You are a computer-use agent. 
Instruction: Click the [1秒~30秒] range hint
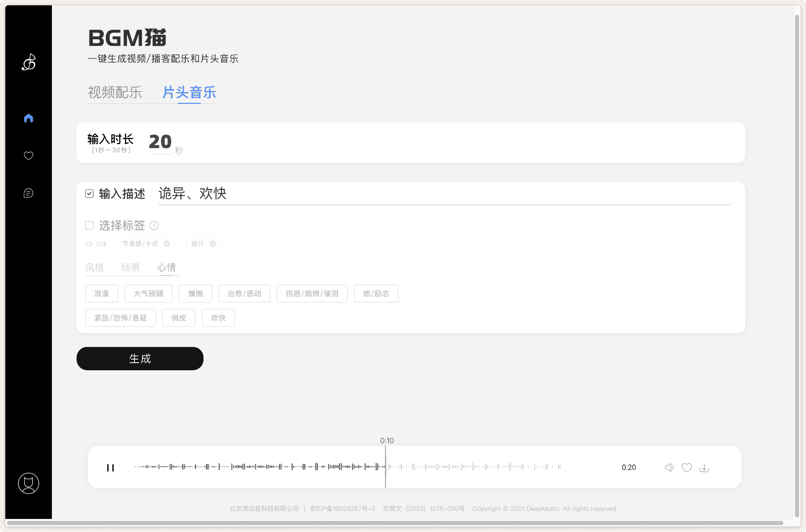click(x=111, y=150)
